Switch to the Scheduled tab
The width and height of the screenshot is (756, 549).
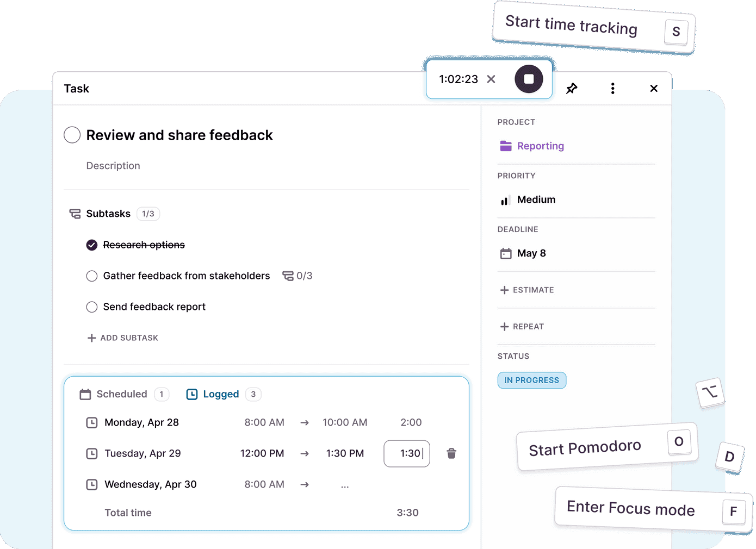[x=121, y=394]
